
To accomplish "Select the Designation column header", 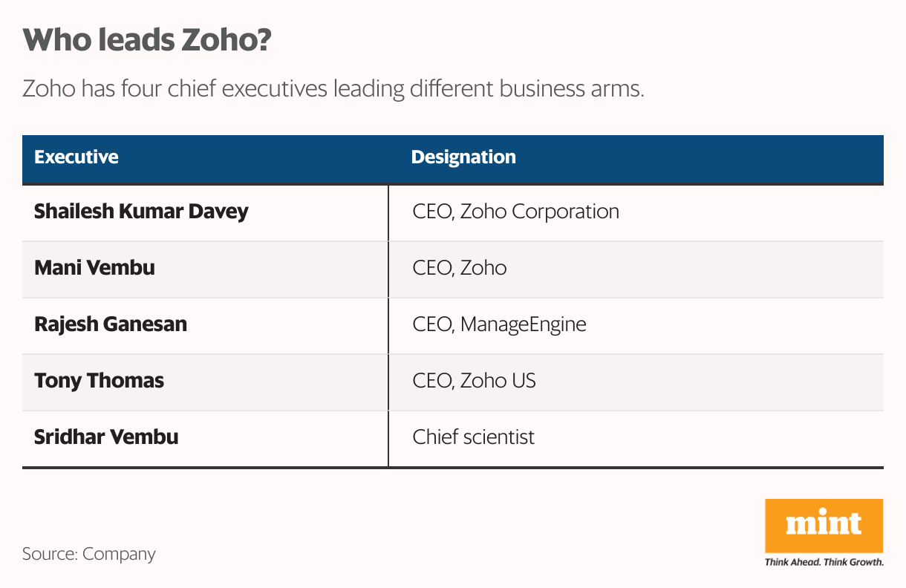I will 463,157.
